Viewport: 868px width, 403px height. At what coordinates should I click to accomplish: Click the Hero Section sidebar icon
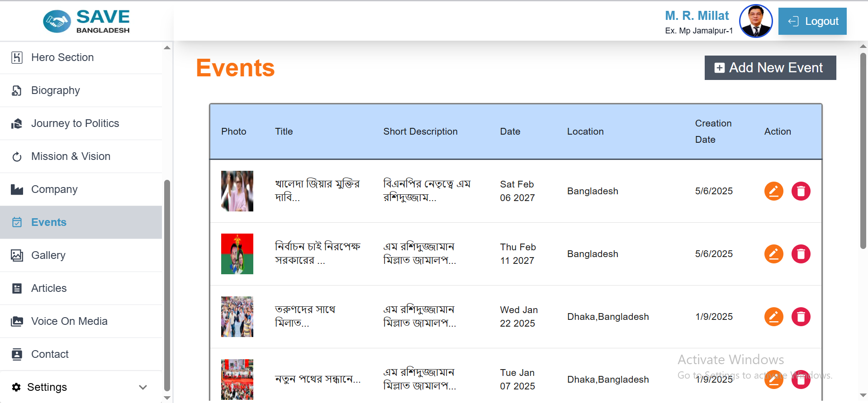point(17,57)
